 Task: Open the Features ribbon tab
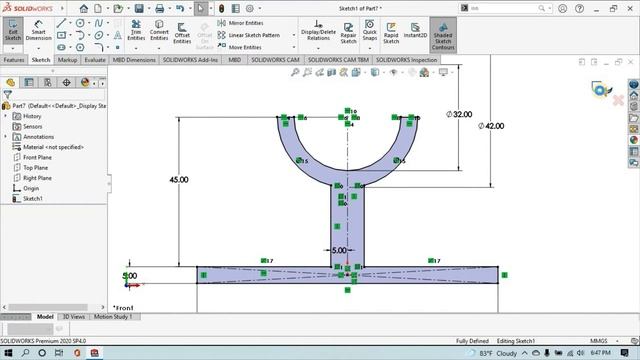[x=14, y=60]
